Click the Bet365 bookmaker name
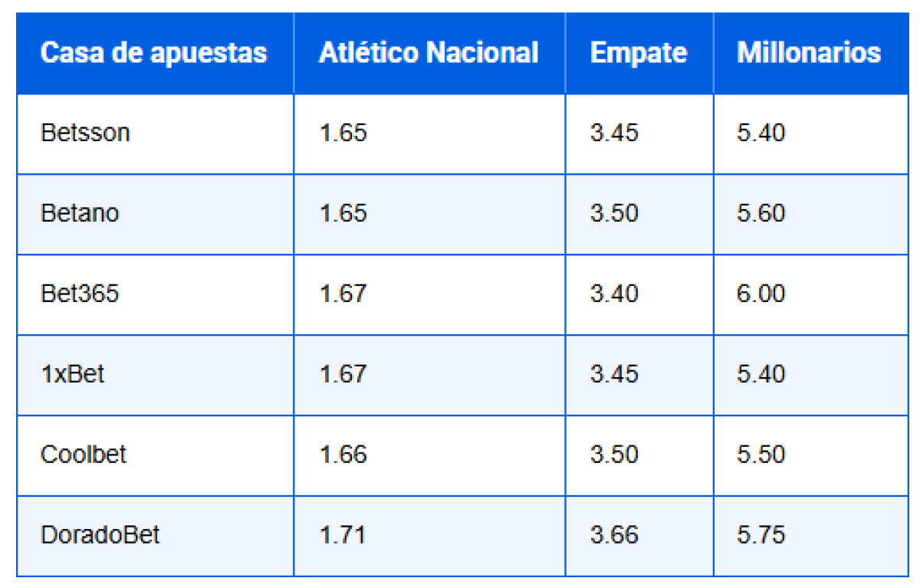 click(80, 294)
